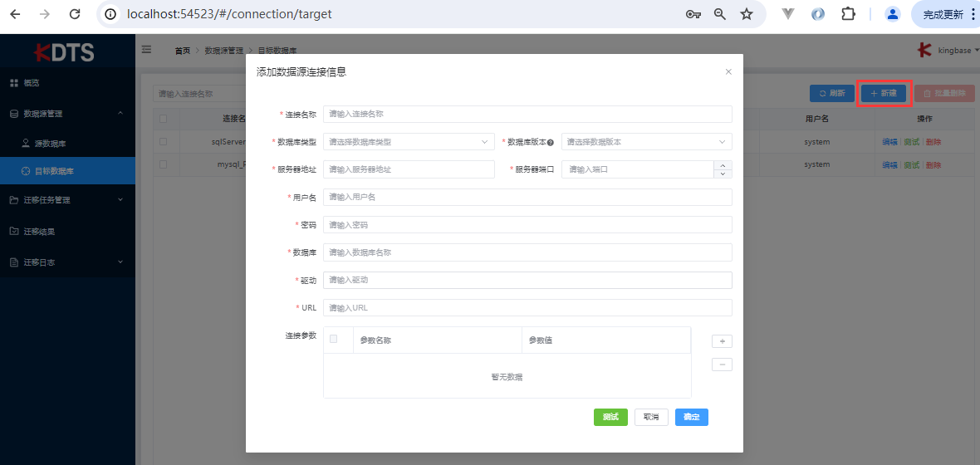Image resolution: width=980 pixels, height=465 pixels.
Task: Open browser extensions puzzle icon
Action: (848, 14)
